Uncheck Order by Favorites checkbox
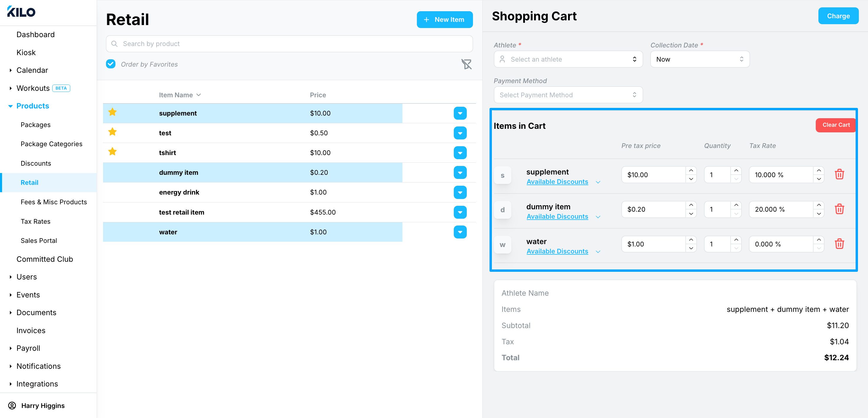The image size is (868, 418). (x=110, y=64)
